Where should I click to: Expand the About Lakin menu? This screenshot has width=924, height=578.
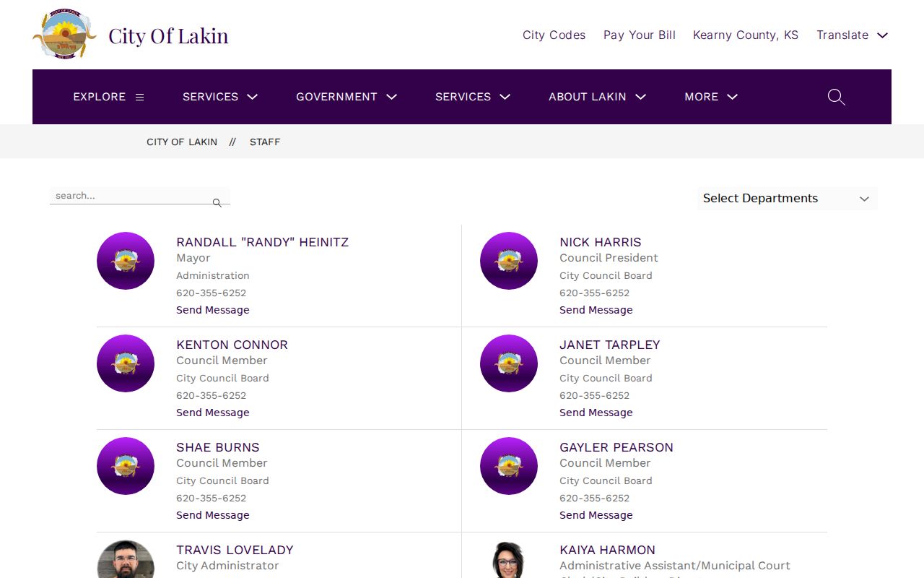click(x=597, y=97)
